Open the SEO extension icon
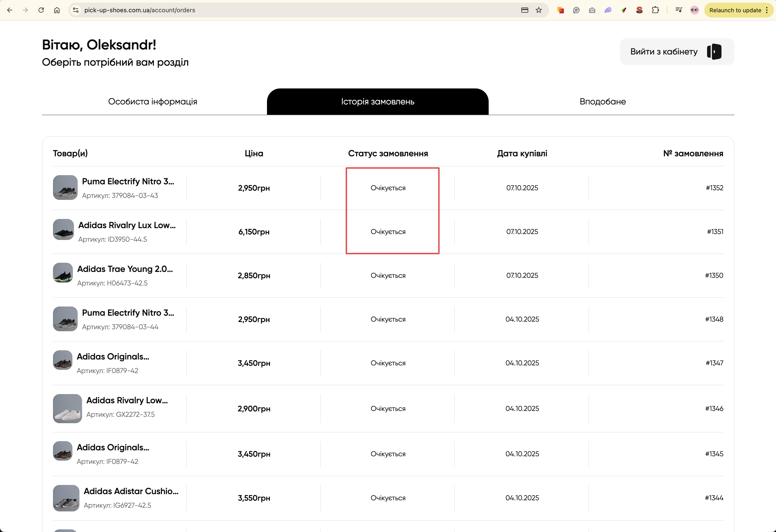 click(x=639, y=10)
